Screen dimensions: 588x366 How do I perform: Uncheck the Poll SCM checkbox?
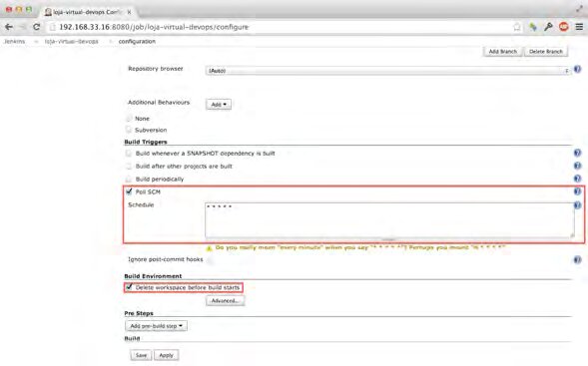(129, 191)
